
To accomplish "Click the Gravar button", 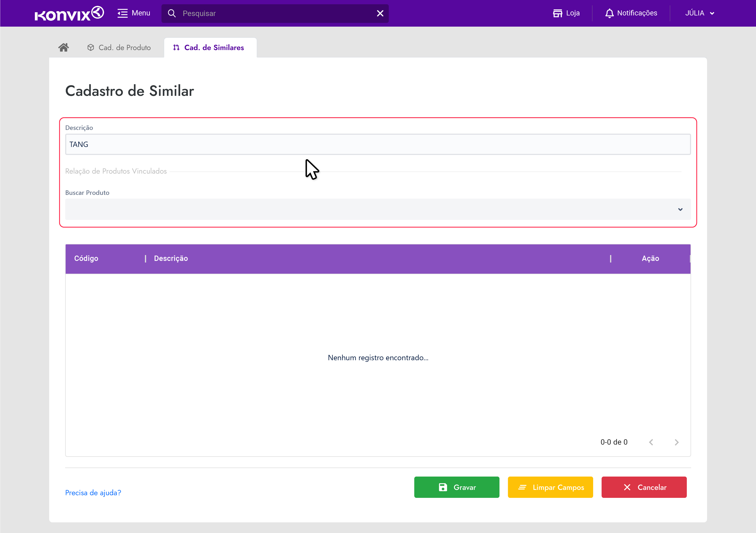I will pos(456,487).
